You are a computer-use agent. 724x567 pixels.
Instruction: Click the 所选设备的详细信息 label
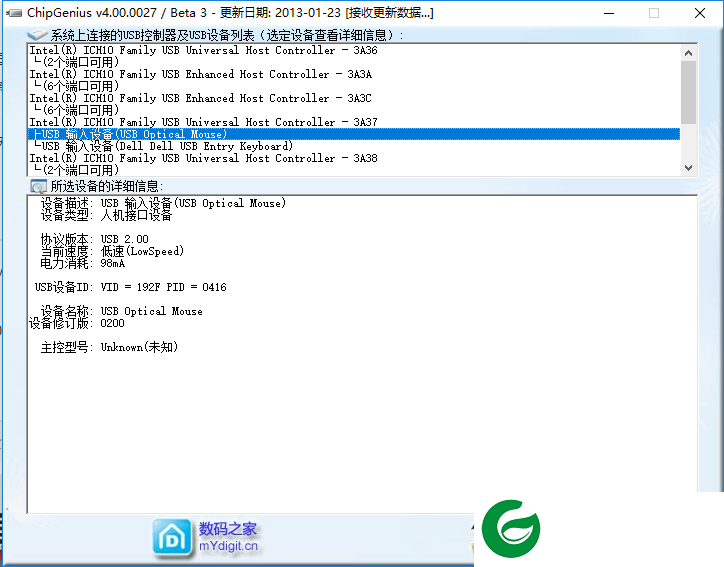[x=107, y=186]
